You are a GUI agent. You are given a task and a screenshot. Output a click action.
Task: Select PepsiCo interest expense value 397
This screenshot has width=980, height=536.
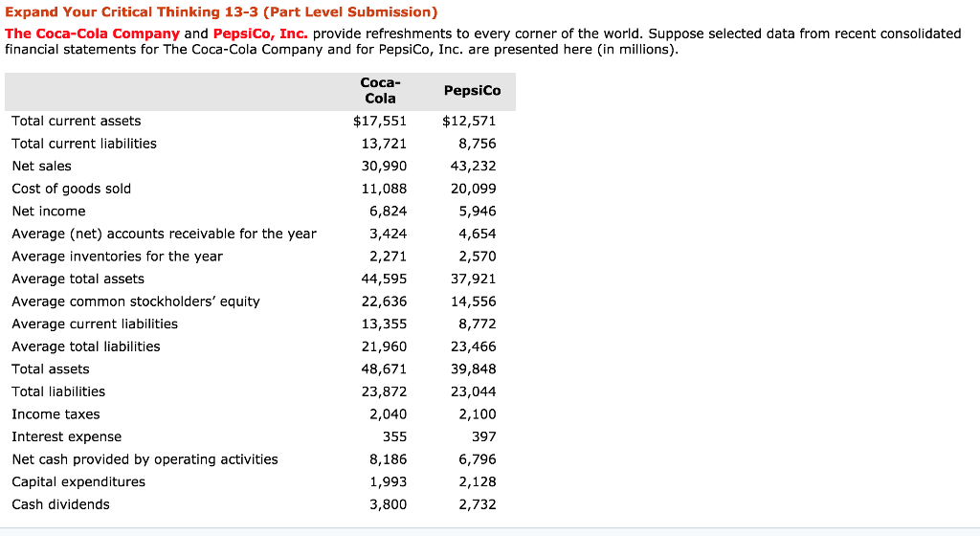click(x=484, y=436)
